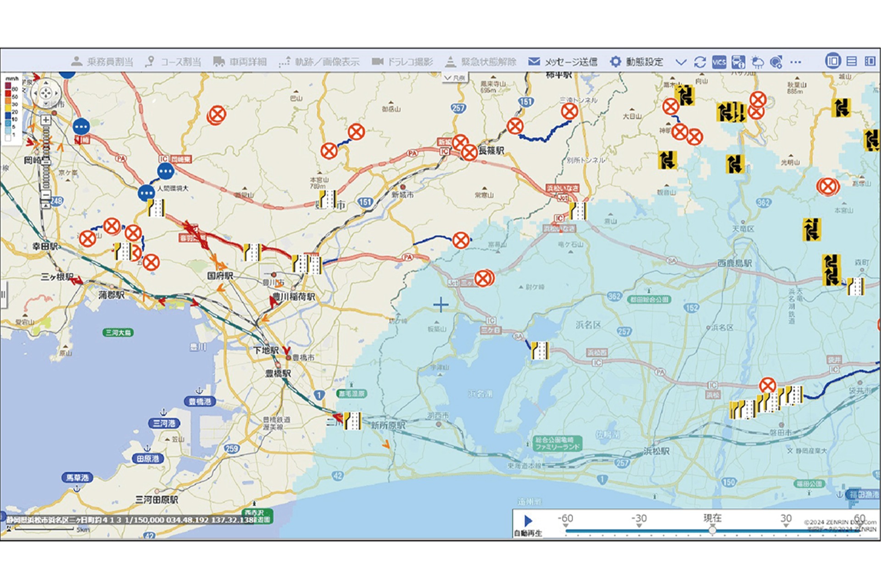Click the timeline slider handle at 現在
The width and height of the screenshot is (881, 588).
point(712,530)
